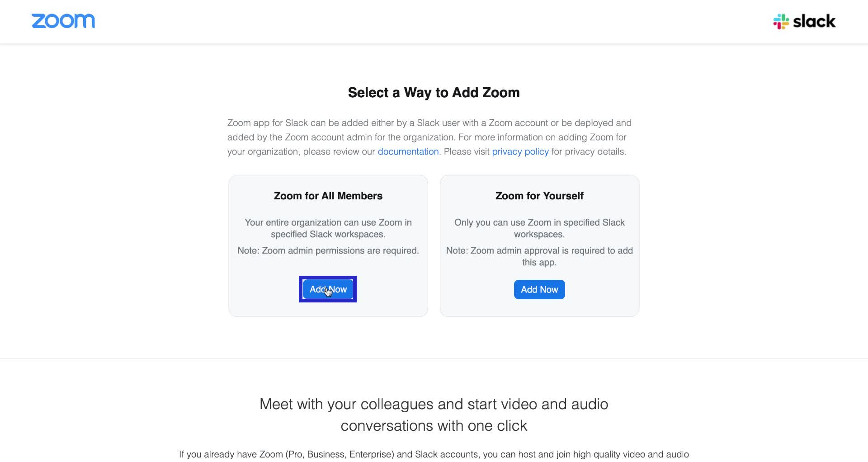Open the privacy policy link
Viewport: 868px width, 462px height.
click(520, 151)
